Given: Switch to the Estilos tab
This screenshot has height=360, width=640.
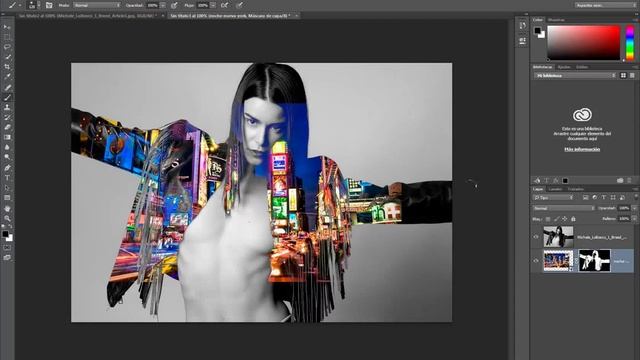Looking at the screenshot, I should [x=582, y=67].
